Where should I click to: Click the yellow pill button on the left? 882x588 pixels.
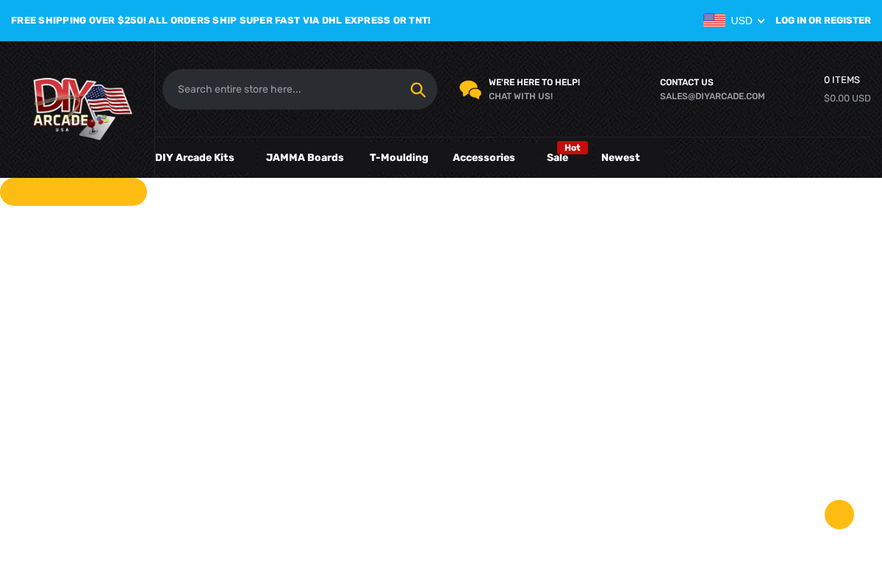pos(73,191)
